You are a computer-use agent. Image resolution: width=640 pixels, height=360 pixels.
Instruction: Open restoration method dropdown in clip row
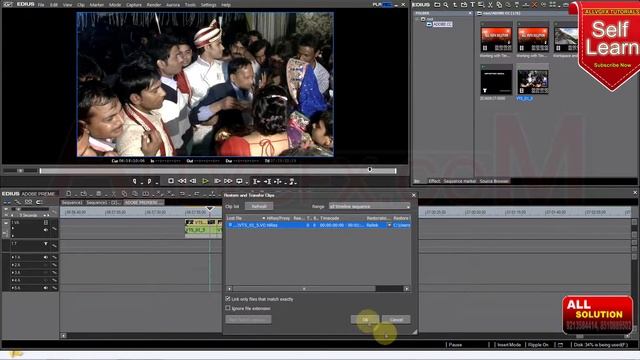(389, 225)
